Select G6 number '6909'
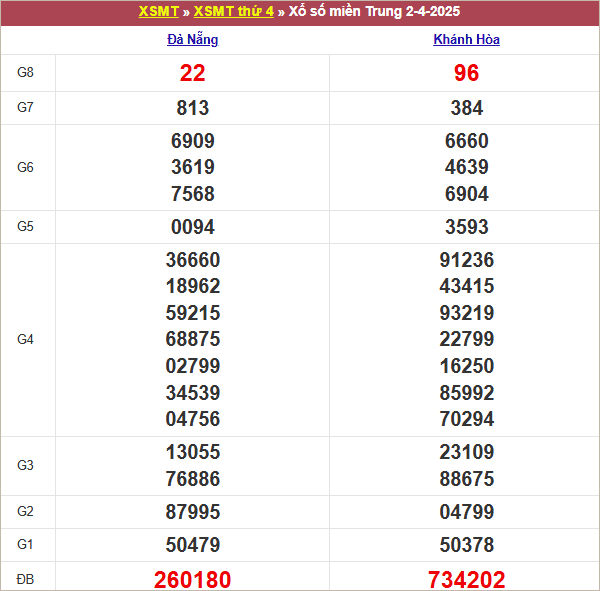The height and width of the screenshot is (591, 600). click(192, 141)
